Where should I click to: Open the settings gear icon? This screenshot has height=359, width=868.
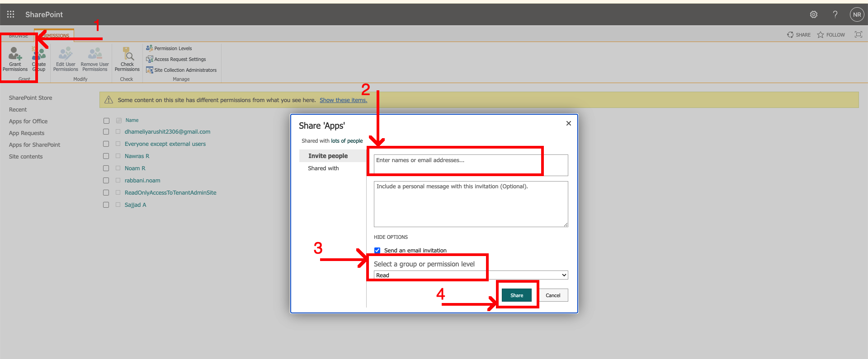coord(814,14)
